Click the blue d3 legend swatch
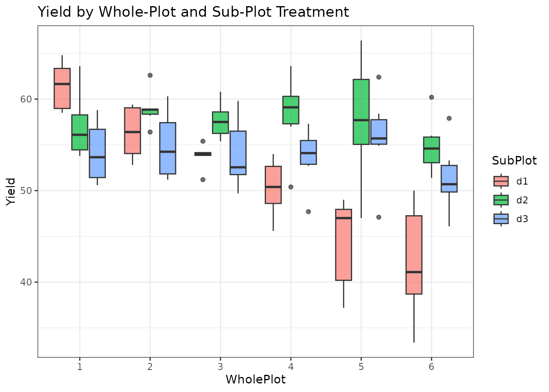The image size is (549, 392). (x=501, y=219)
